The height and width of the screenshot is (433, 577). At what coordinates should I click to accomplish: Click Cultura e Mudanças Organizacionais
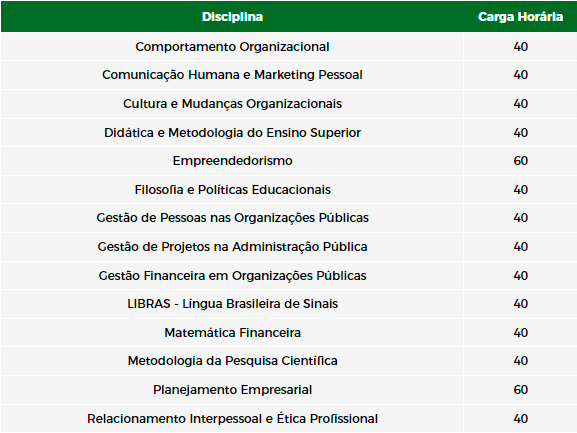(x=232, y=104)
